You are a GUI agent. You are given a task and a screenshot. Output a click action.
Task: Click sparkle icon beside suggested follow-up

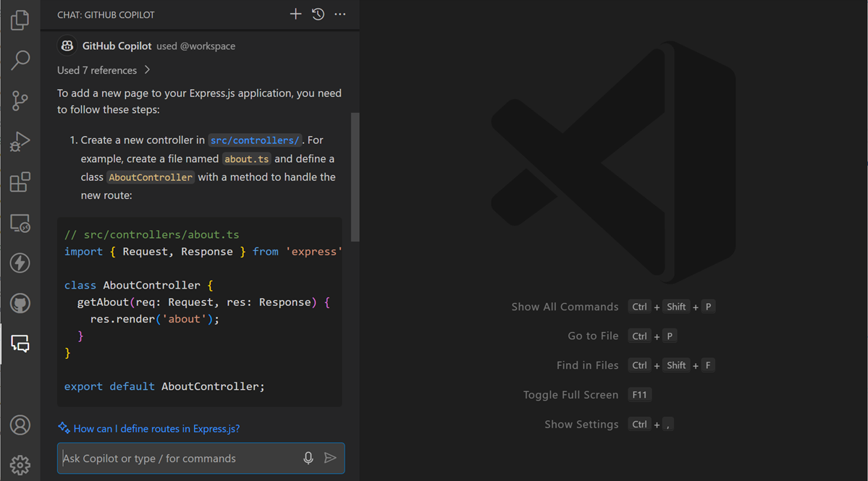click(64, 428)
